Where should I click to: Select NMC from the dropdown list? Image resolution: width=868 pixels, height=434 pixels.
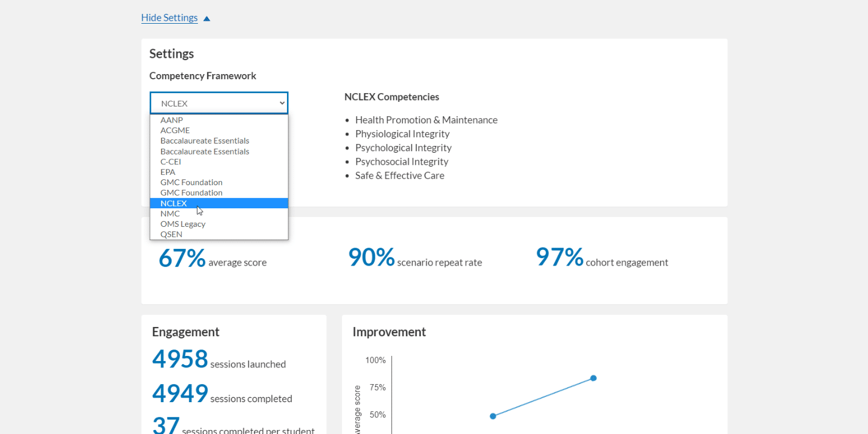pyautogui.click(x=219, y=214)
